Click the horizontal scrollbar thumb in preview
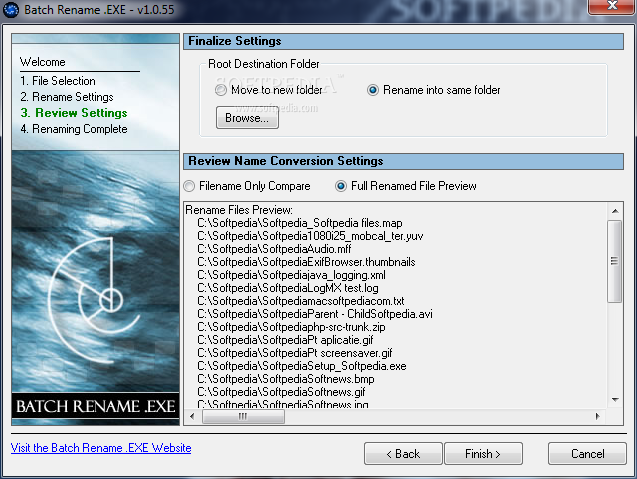The height and width of the screenshot is (479, 637). click(x=243, y=416)
